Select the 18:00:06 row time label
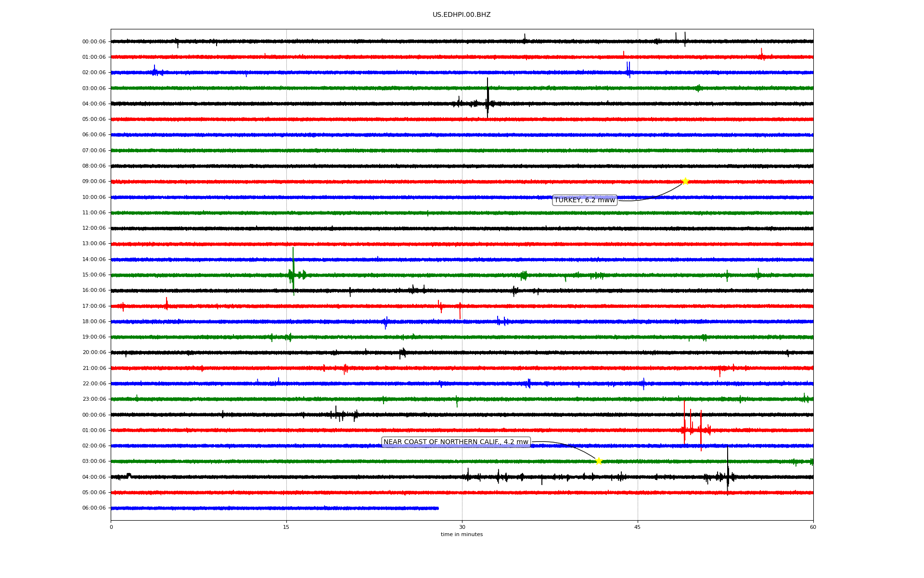The image size is (924, 578). 94,322
